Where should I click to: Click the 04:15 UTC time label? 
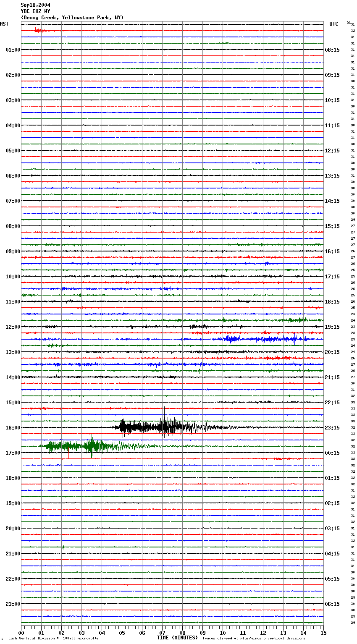coord(332,554)
